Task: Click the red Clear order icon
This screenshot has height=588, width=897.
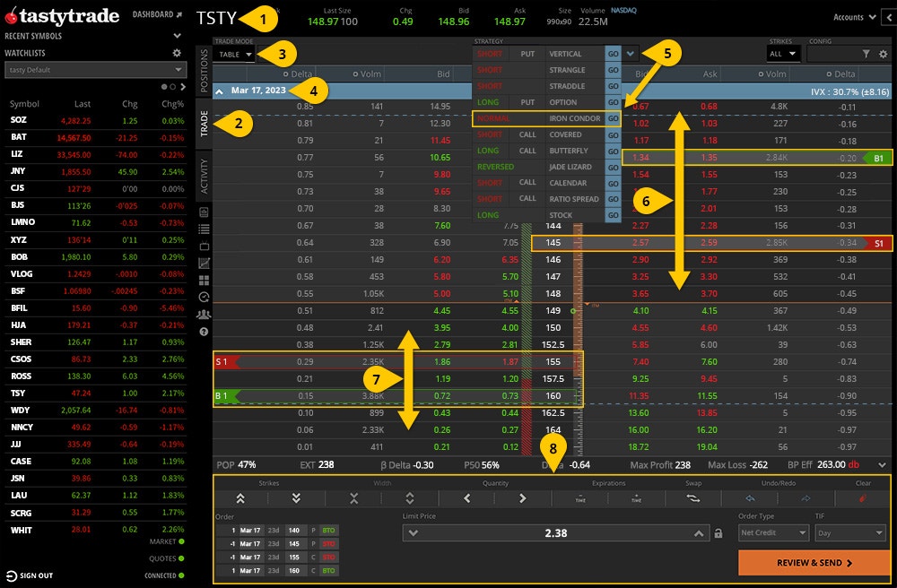Action: 863,498
